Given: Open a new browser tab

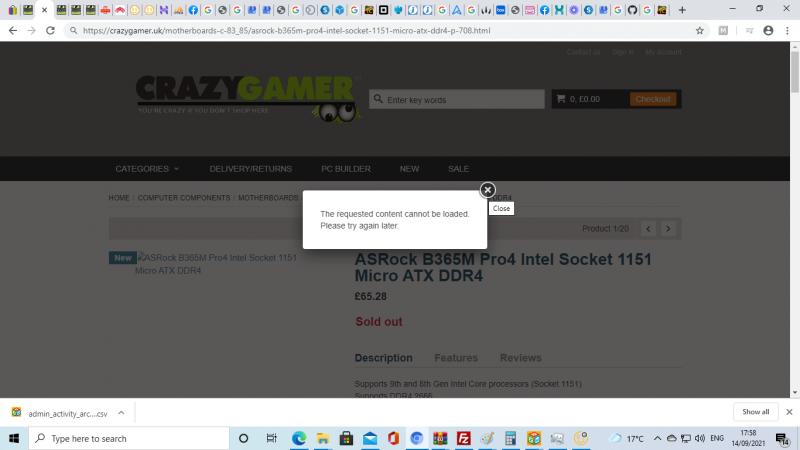Looking at the screenshot, I should 682,10.
